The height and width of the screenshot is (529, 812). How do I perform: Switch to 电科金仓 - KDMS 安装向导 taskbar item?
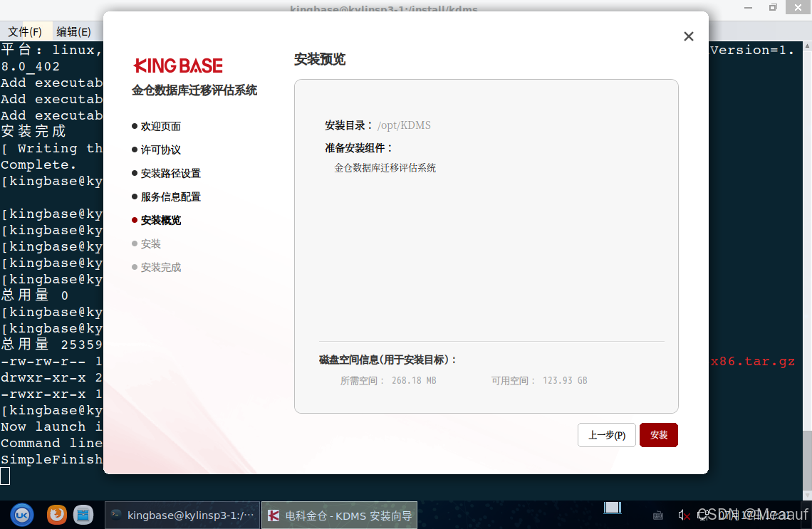pyautogui.click(x=339, y=515)
